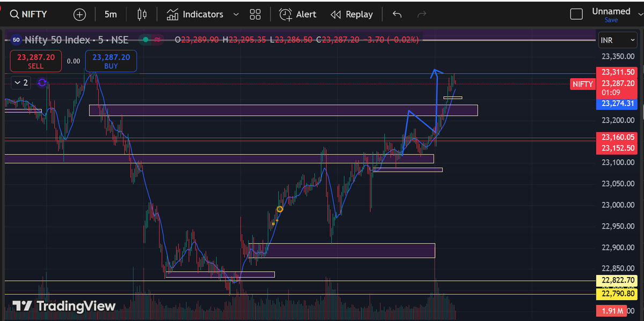644x321 pixels.
Task: Select the 23,160.05 line price label
Action: 618,137
